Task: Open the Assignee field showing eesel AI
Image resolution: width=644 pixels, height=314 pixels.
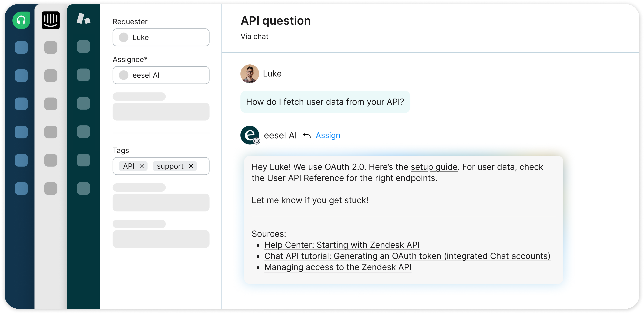Action: (x=161, y=75)
